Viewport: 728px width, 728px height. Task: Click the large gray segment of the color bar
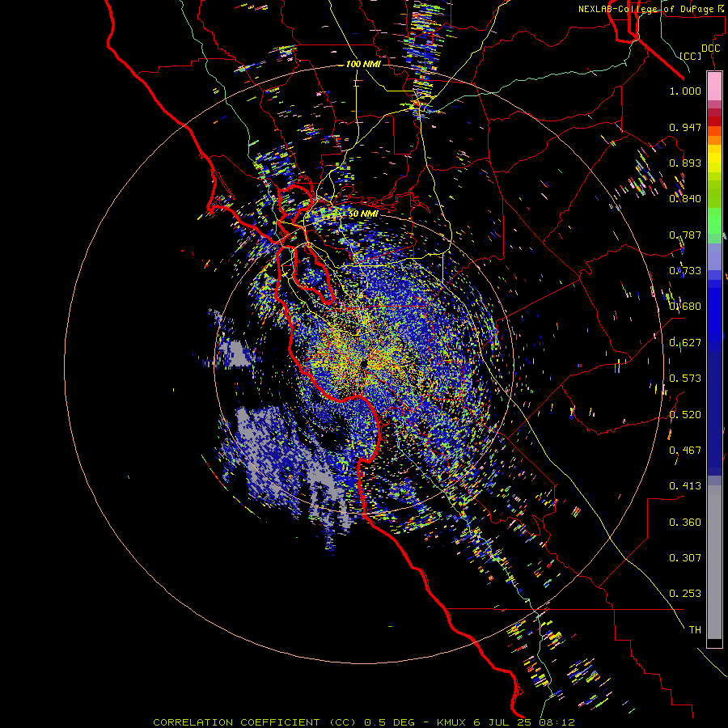pos(714,562)
